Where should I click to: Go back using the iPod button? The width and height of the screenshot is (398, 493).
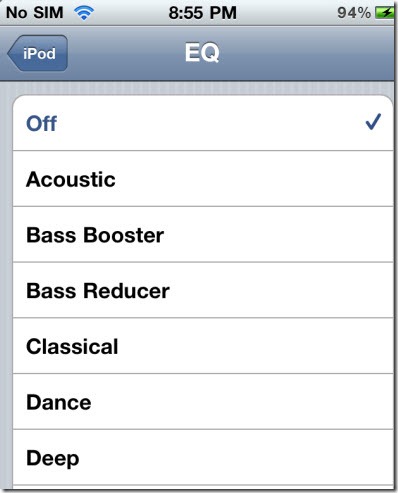click(37, 53)
